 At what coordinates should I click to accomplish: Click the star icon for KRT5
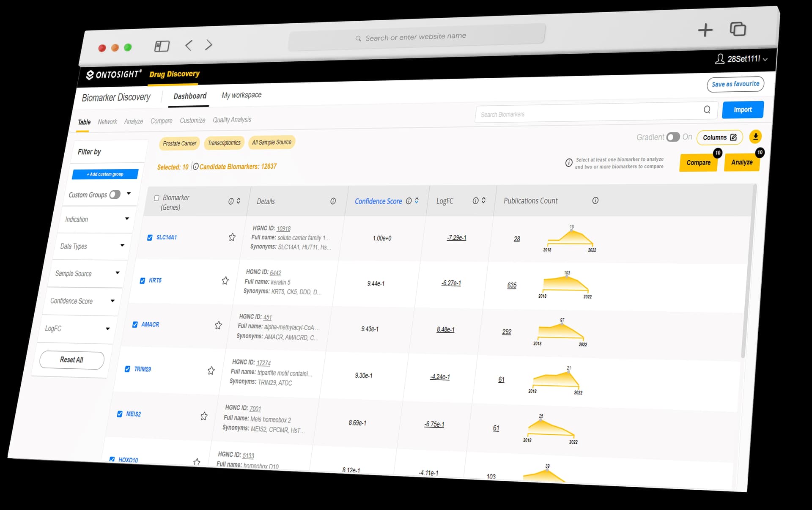225,280
